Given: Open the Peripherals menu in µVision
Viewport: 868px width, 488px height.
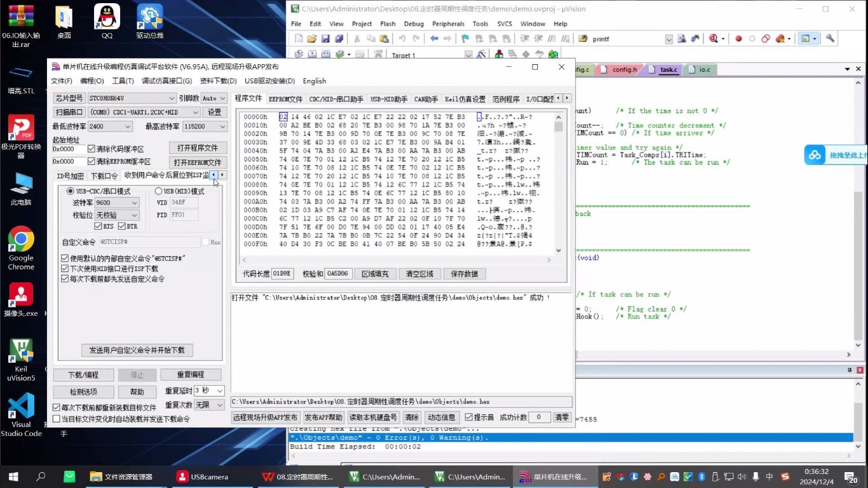Looking at the screenshot, I should 448,24.
